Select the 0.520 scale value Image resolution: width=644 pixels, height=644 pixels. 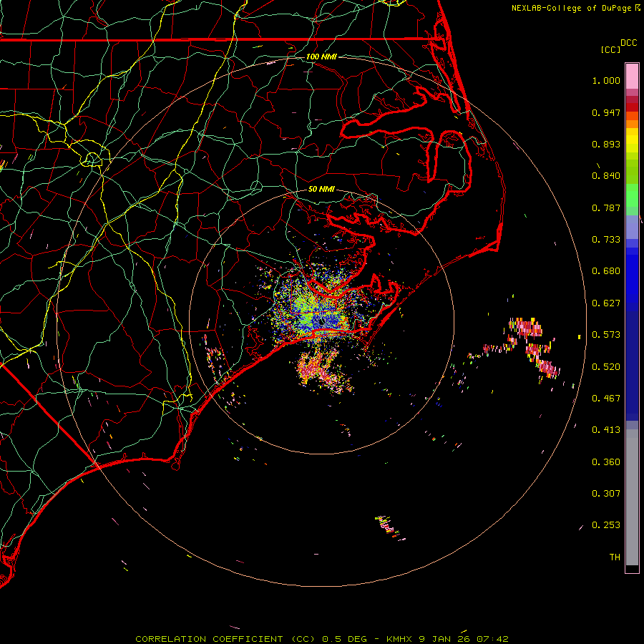coord(606,367)
